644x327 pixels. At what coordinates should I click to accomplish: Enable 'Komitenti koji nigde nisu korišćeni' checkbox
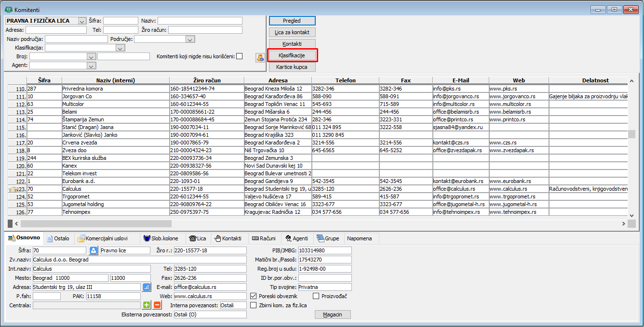[239, 56]
